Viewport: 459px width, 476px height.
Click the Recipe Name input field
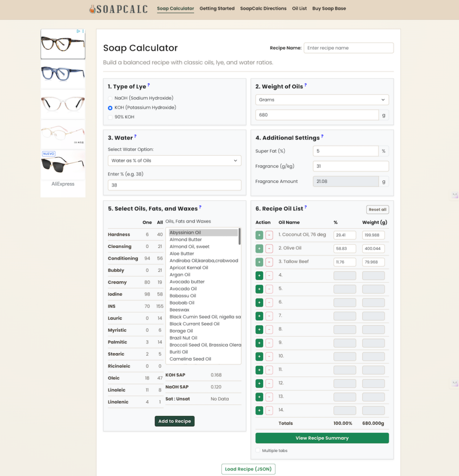pyautogui.click(x=348, y=47)
